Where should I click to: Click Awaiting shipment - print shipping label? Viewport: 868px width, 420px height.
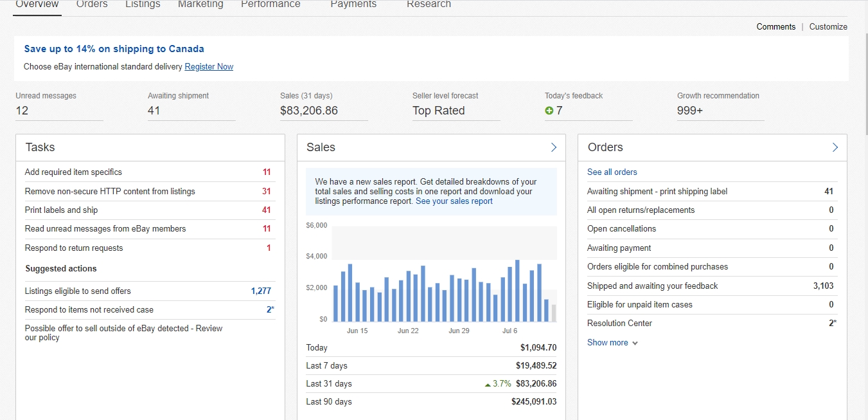657,192
